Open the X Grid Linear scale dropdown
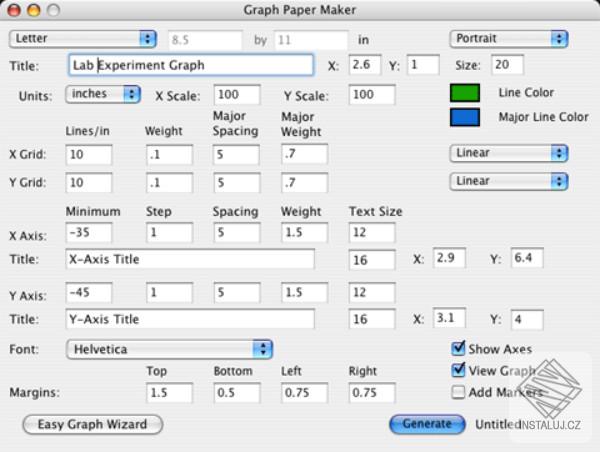This screenshot has height=452, width=600. (x=509, y=153)
